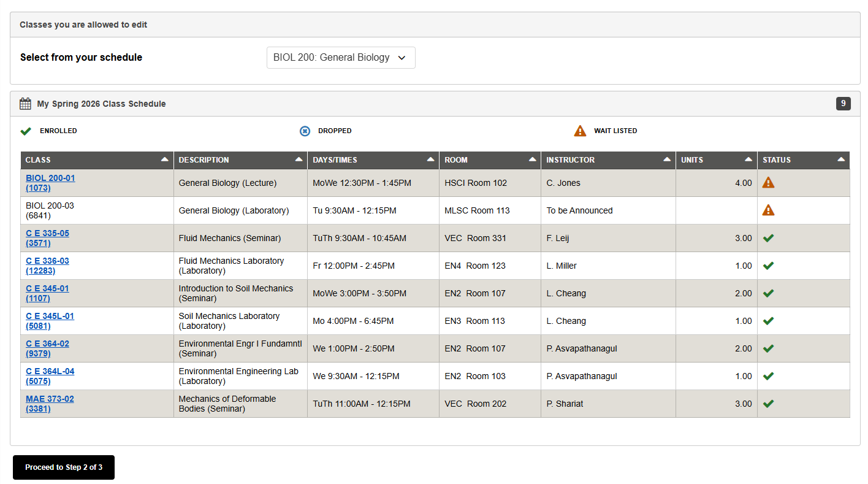The height and width of the screenshot is (484, 868).
Task: Click the enrolled checkmark for MAE 373-02
Action: 769,403
